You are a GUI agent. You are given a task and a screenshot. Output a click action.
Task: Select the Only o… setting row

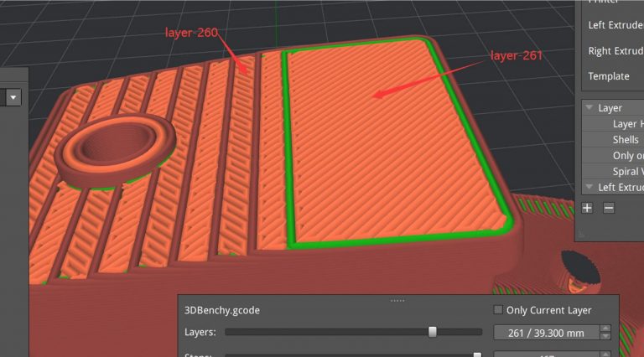coord(613,156)
